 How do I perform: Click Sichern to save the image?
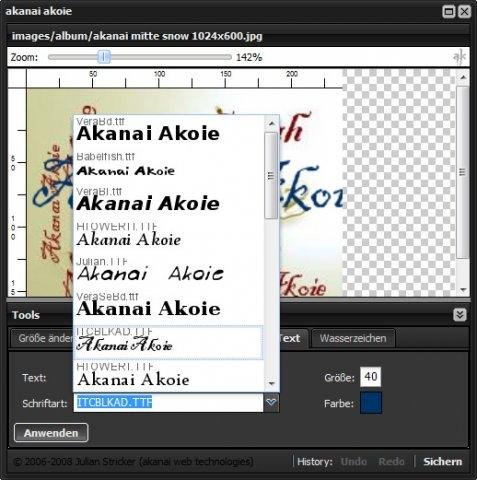[x=442, y=462]
